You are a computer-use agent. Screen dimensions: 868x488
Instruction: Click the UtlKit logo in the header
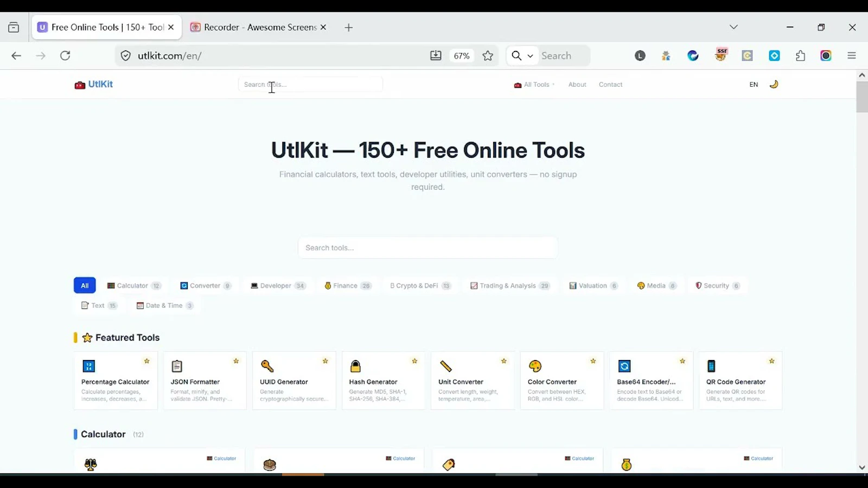94,85
